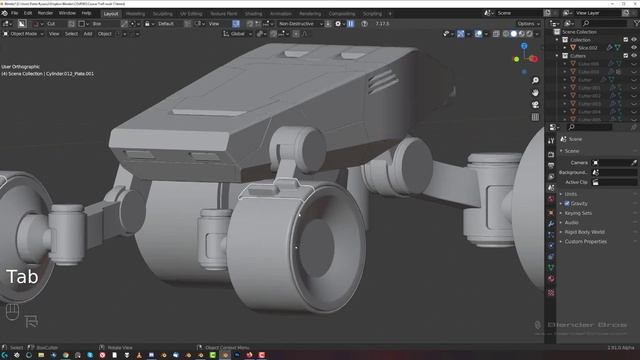
Task: Open the viewport Select menu
Action: (71, 34)
